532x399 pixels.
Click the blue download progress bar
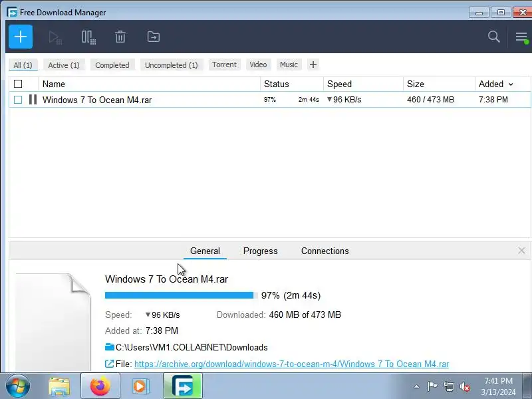(181, 295)
